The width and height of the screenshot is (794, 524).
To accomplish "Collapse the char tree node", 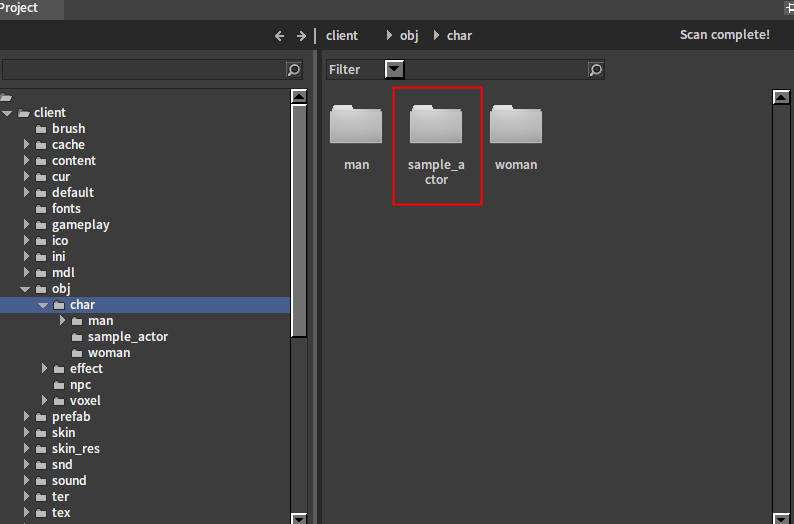I will click(x=44, y=305).
